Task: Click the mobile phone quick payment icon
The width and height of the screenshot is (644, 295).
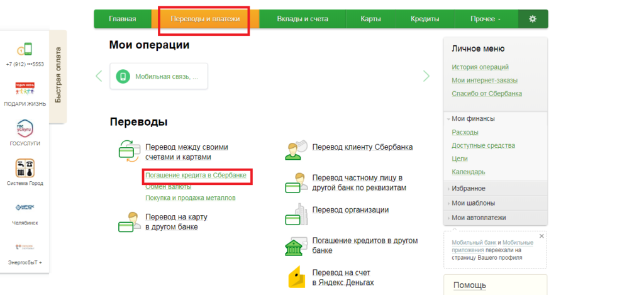Action: click(25, 50)
